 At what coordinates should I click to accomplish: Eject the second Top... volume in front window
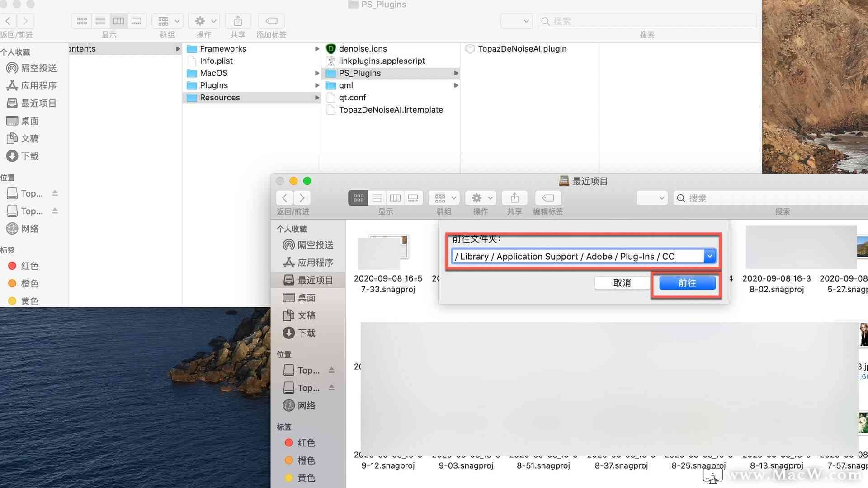331,388
